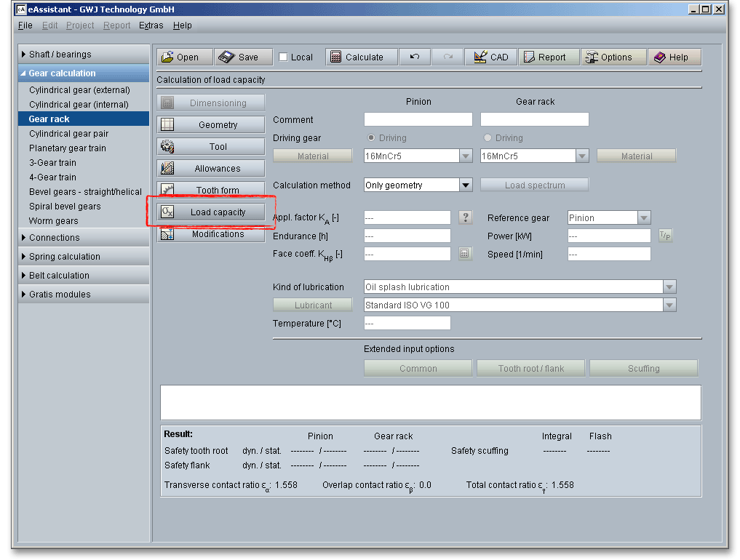
Task: Open the Kind of lubrication dropdown
Action: [669, 287]
